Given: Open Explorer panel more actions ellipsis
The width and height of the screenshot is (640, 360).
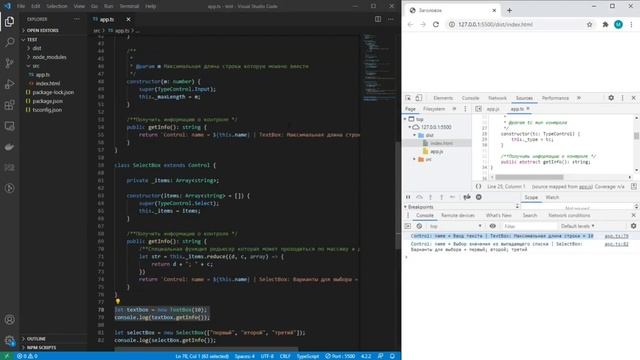Looking at the screenshot, I should tap(77, 19).
